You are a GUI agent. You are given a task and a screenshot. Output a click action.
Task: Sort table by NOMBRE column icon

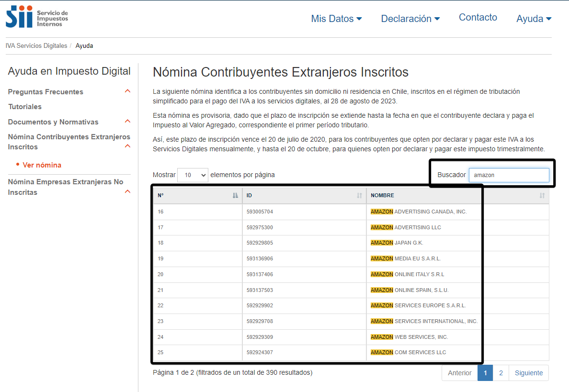[x=542, y=195]
